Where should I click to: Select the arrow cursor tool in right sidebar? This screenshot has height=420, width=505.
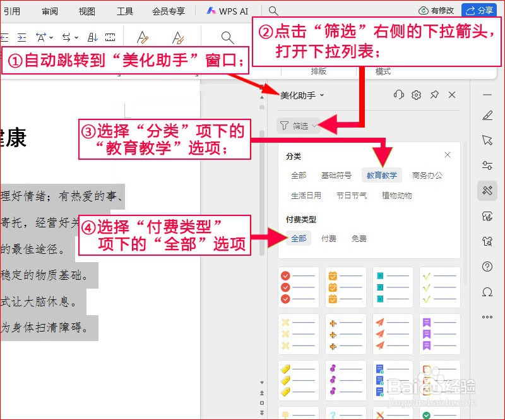(x=487, y=141)
